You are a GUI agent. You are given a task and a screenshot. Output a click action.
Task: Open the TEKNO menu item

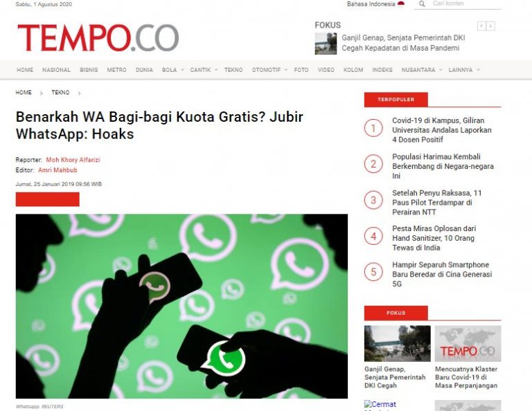(x=233, y=70)
